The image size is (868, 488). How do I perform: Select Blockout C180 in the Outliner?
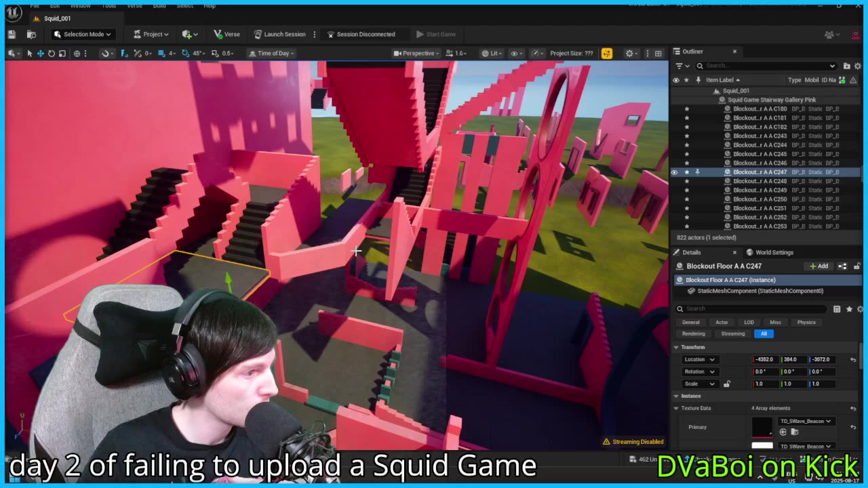tap(759, 108)
